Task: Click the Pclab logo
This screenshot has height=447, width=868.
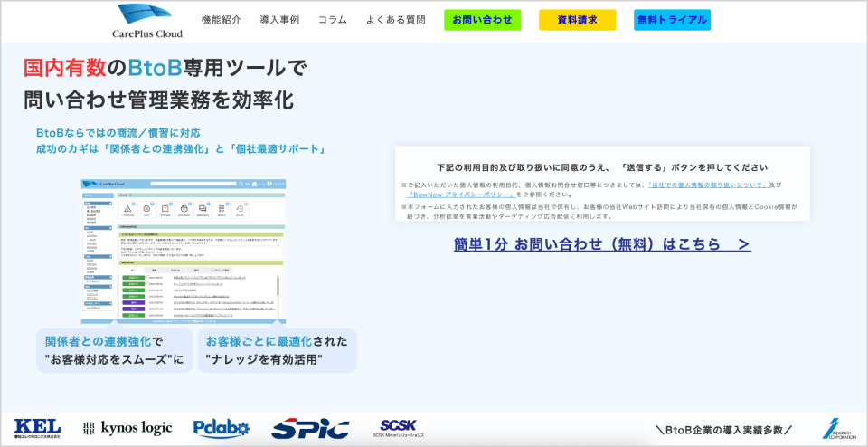Action: point(222,429)
